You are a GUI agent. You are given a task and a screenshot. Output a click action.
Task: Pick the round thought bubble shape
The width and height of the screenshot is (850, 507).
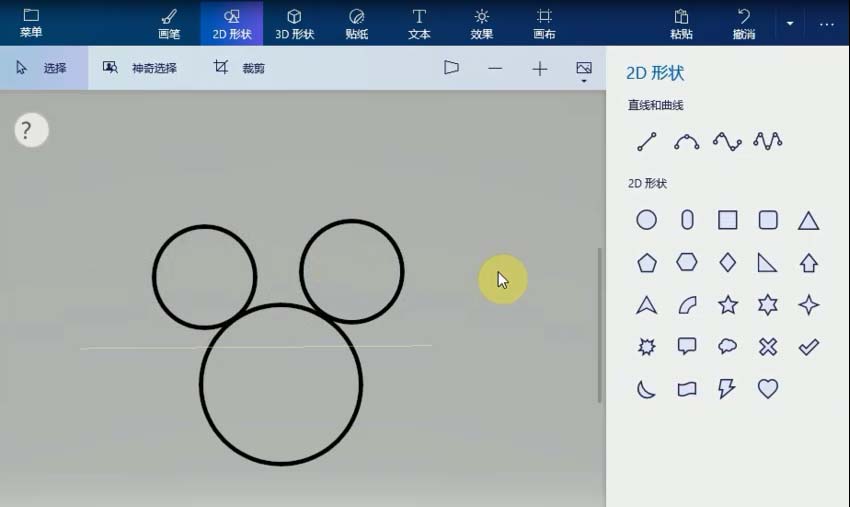[x=727, y=346]
